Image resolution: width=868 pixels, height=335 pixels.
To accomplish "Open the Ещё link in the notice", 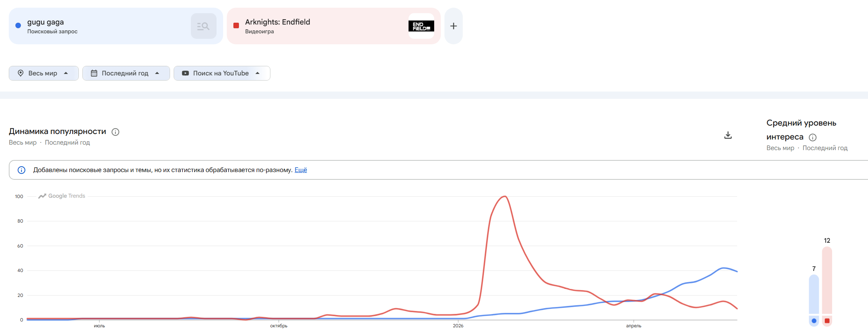I will pos(301,170).
